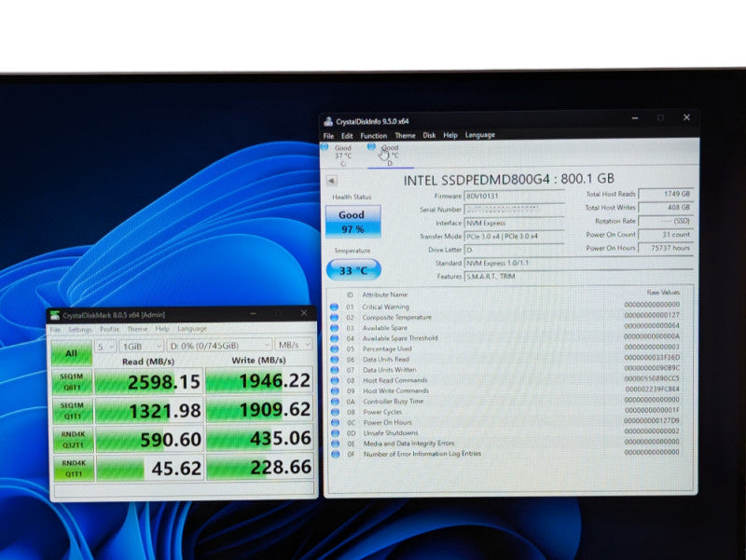Click the Raw Values column header
Viewport: 746px width, 560px height.
tap(663, 293)
